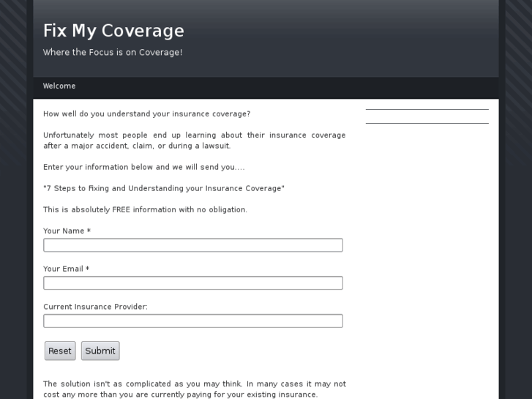Click the Submit button
532x399 pixels.
tap(100, 351)
